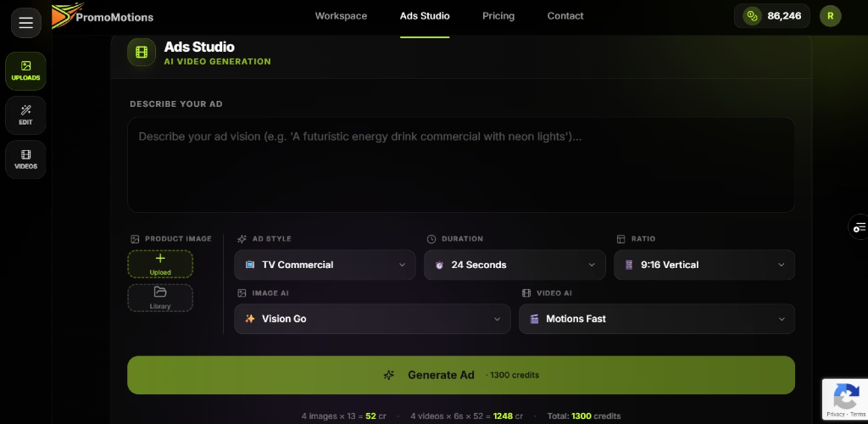Screen dimensions: 868x424
Task: Open the hamburger menu
Action: point(25,23)
